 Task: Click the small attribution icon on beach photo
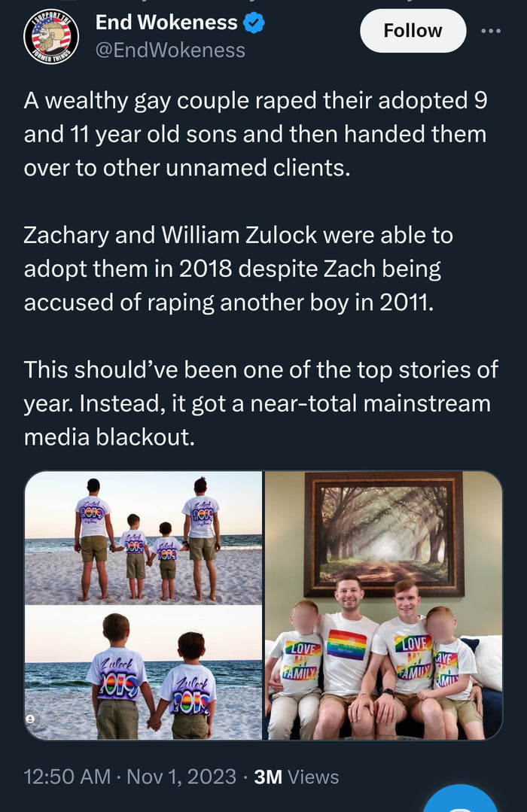click(30, 720)
